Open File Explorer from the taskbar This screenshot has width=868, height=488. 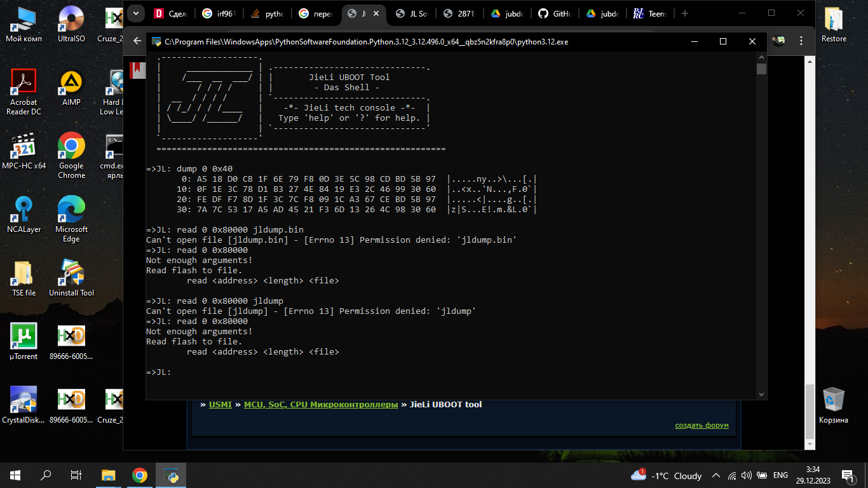[109, 475]
